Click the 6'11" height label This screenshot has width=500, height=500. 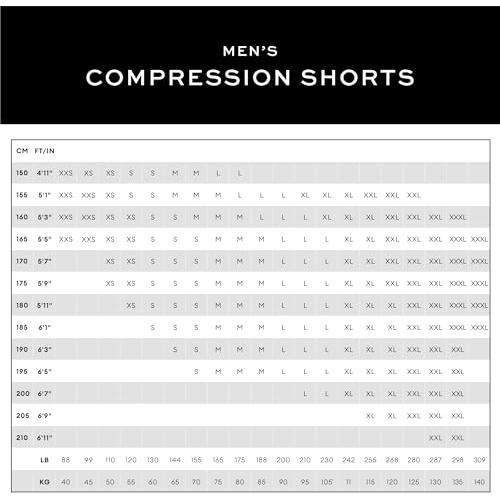45,437
